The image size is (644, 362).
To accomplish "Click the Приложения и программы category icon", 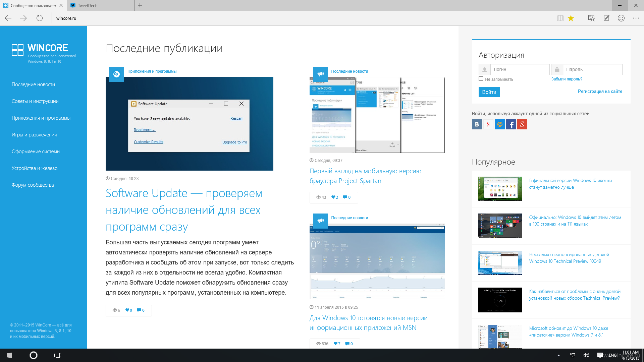I will click(116, 74).
